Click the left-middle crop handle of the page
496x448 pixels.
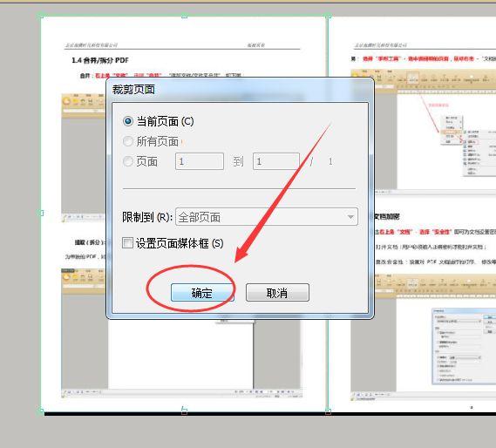[x=42, y=213]
